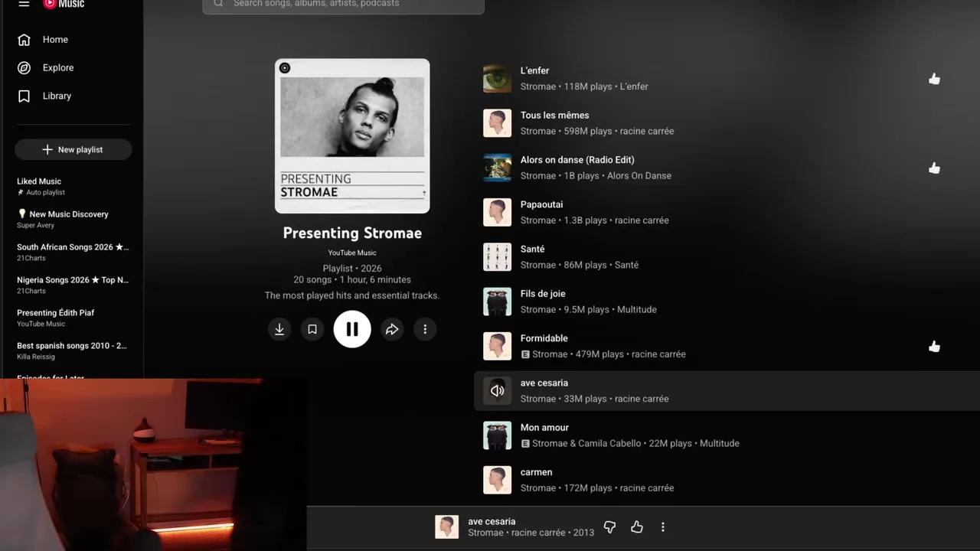Click Tous les mêmes thumbnail
Screen dimensions: 980x551
point(497,123)
